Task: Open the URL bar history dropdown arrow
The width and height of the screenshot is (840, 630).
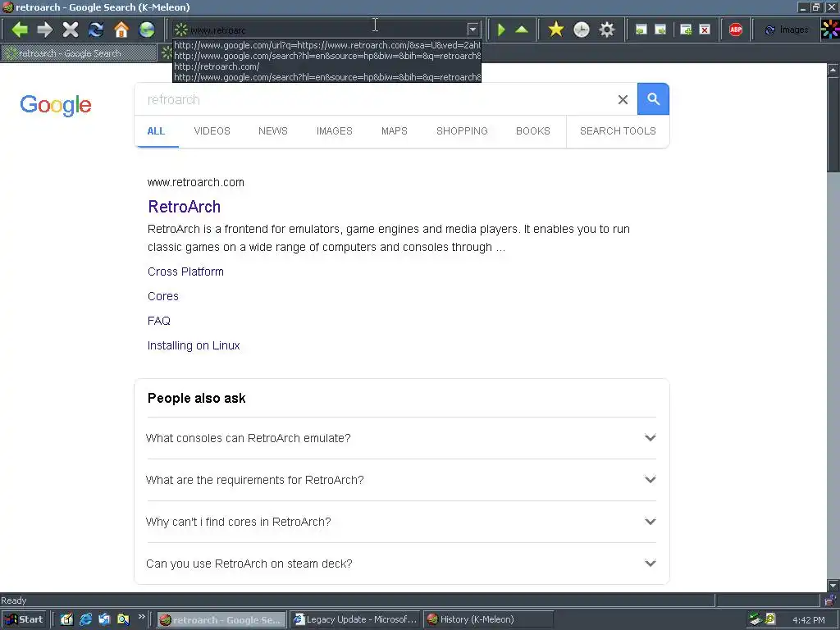Action: pos(472,30)
